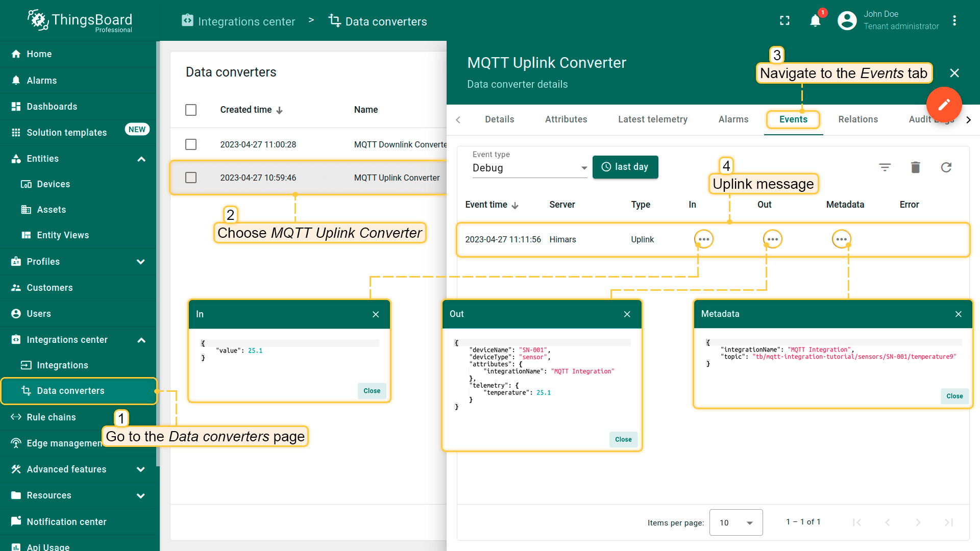
Task: Click Close in the Out dialog
Action: 623,439
